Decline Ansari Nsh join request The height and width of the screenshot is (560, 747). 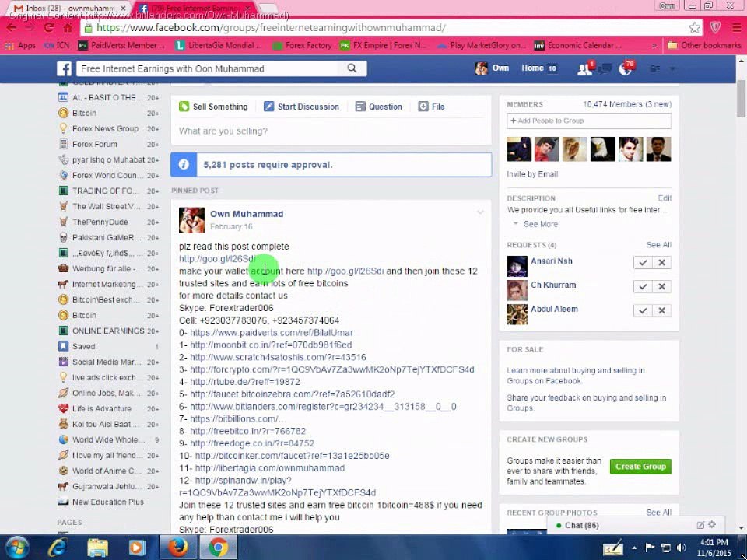tap(661, 262)
